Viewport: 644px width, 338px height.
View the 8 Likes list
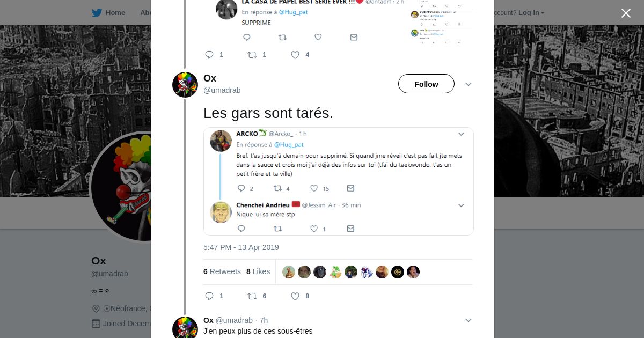click(x=258, y=271)
